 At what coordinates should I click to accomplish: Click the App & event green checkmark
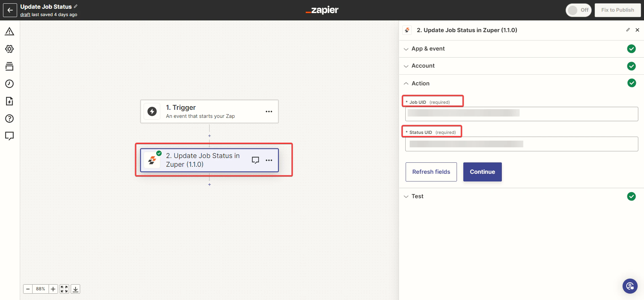(x=631, y=49)
